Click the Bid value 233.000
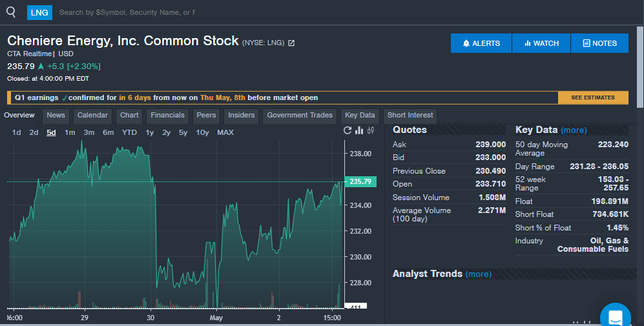This screenshot has height=326, width=644. [x=491, y=158]
